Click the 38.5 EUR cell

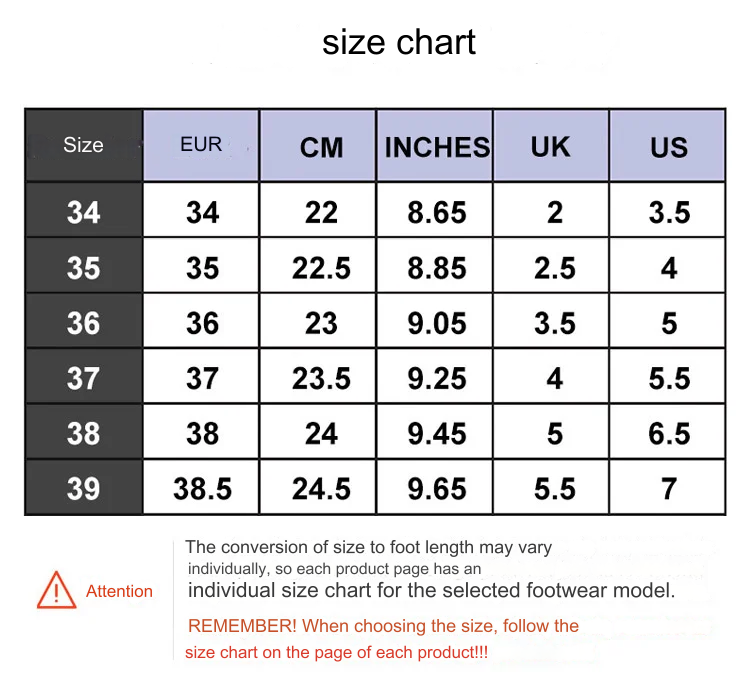[202, 488]
